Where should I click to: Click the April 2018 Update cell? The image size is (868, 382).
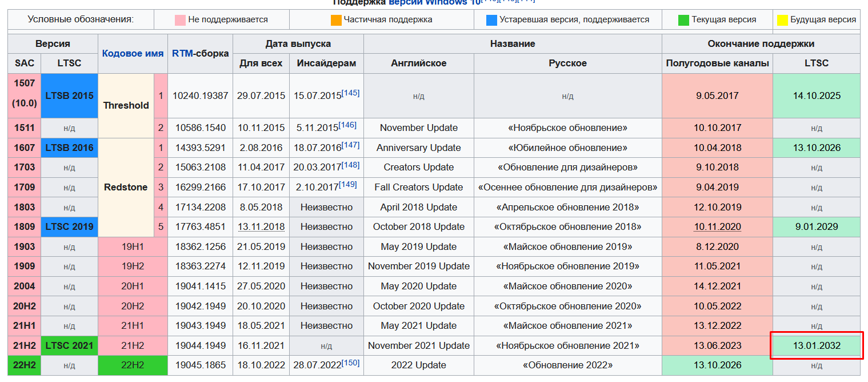(x=419, y=207)
